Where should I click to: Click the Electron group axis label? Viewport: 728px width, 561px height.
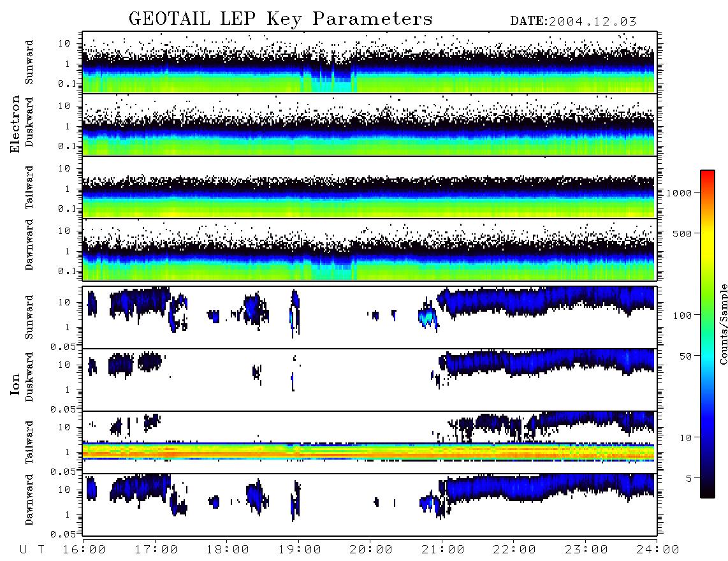pyautogui.click(x=15, y=124)
